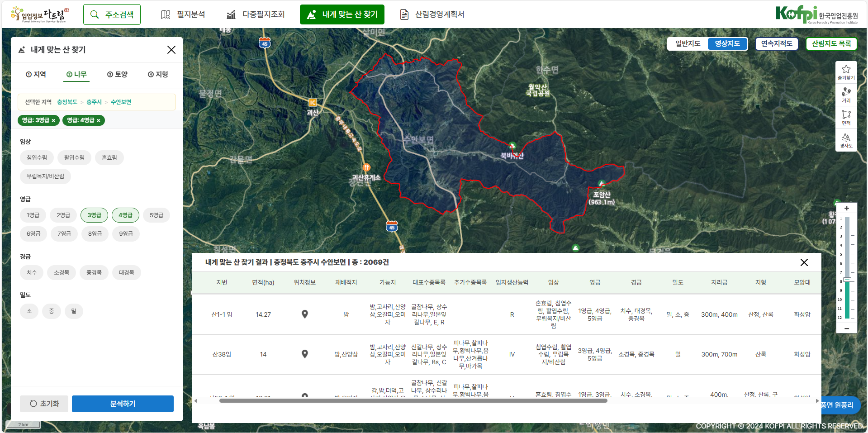Select the 내게 맞는 산 찾기 menu
This screenshot has height=433, width=868.
(342, 14)
